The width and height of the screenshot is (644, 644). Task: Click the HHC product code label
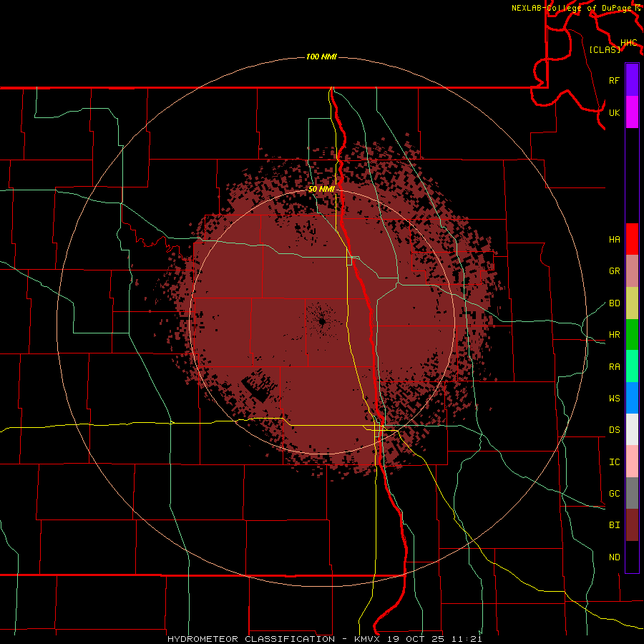tap(628, 43)
